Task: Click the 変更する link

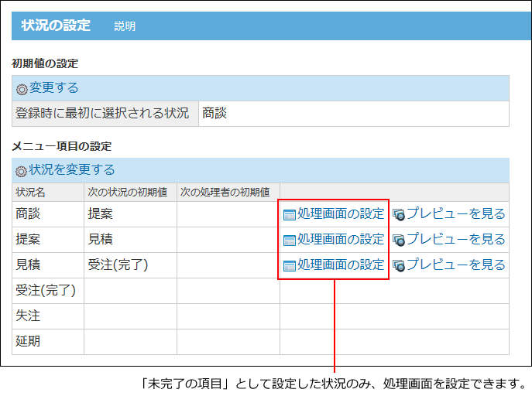Action: click(x=53, y=87)
